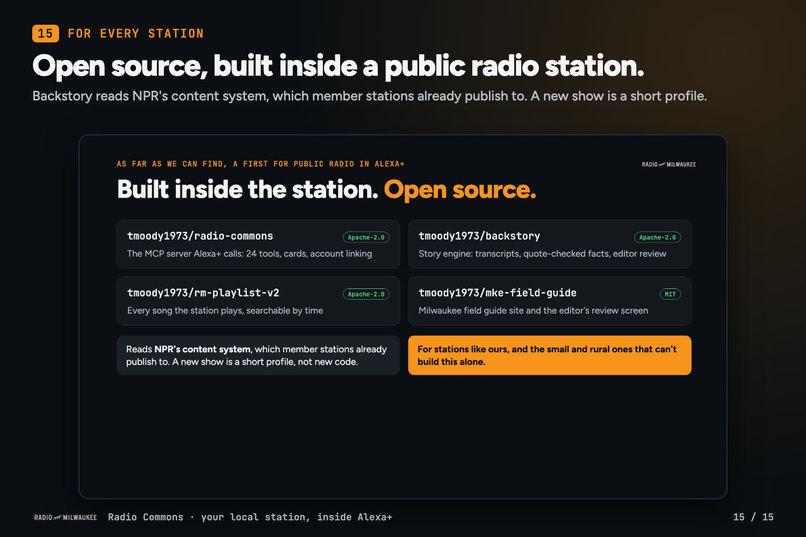Click the orange 'Open source.' heading text

point(460,190)
